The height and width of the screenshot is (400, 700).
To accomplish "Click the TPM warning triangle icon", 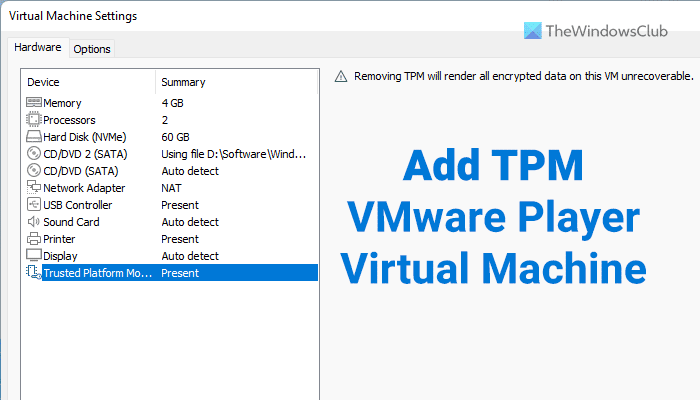I will point(341,76).
